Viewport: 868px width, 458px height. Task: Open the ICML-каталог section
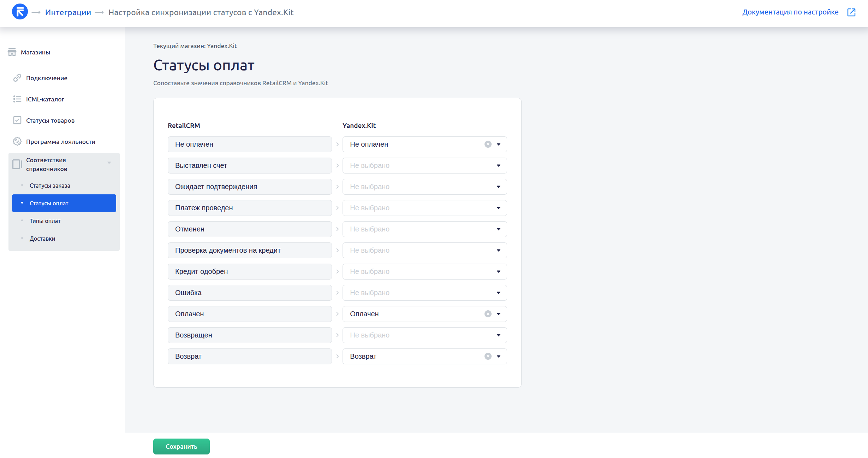45,99
